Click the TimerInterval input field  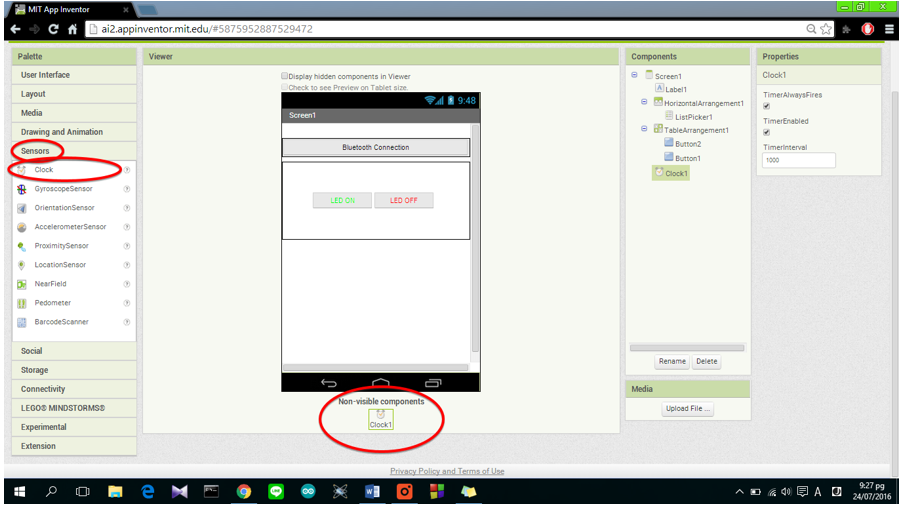coord(799,160)
